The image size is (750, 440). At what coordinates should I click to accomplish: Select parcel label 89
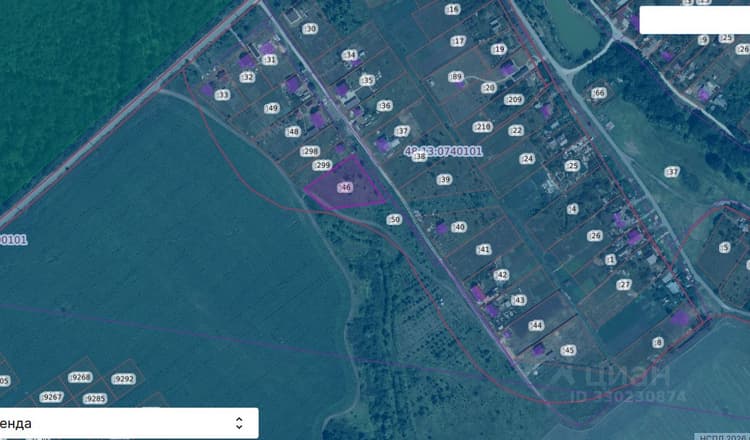click(x=456, y=77)
